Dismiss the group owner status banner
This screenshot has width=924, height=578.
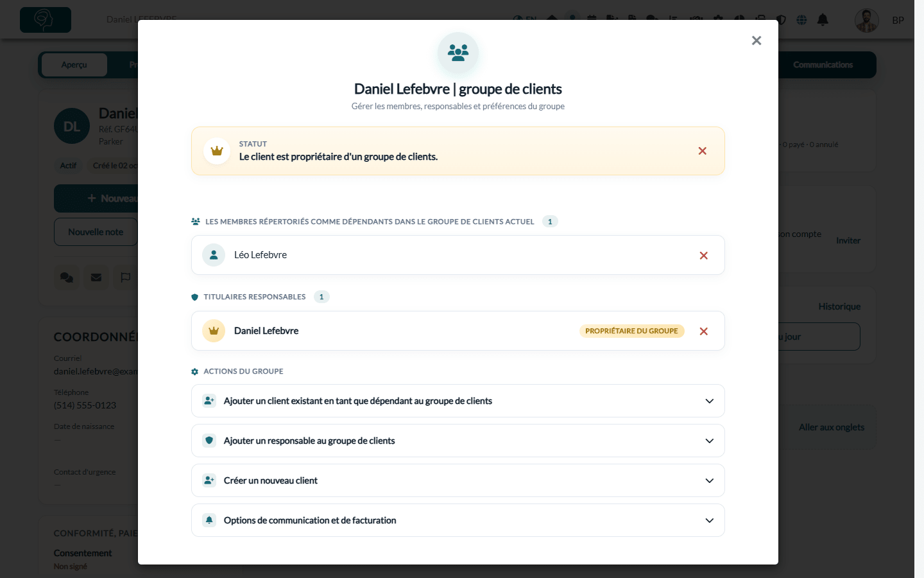click(703, 151)
